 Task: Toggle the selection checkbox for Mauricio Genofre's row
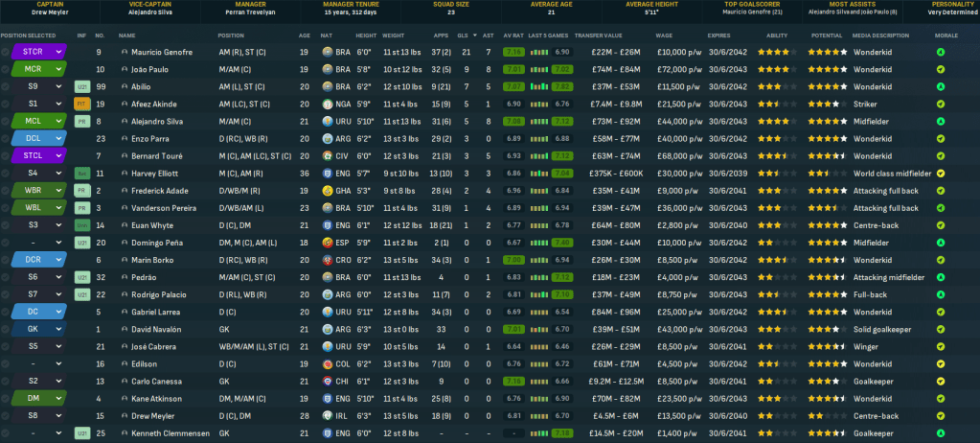[6, 52]
